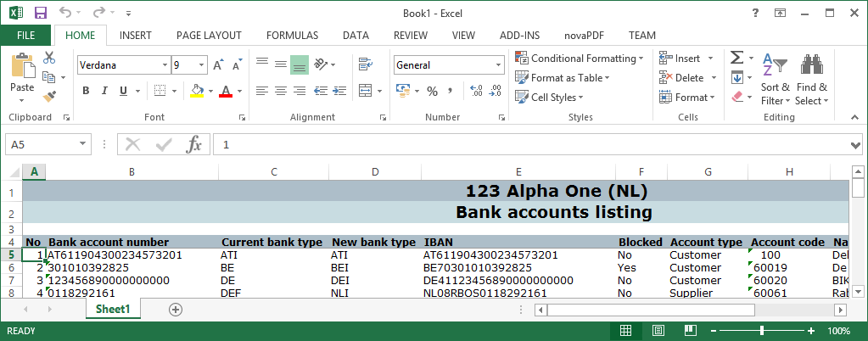This screenshot has height=341, width=868.
Task: Open the General number format dropdown
Action: point(498,64)
